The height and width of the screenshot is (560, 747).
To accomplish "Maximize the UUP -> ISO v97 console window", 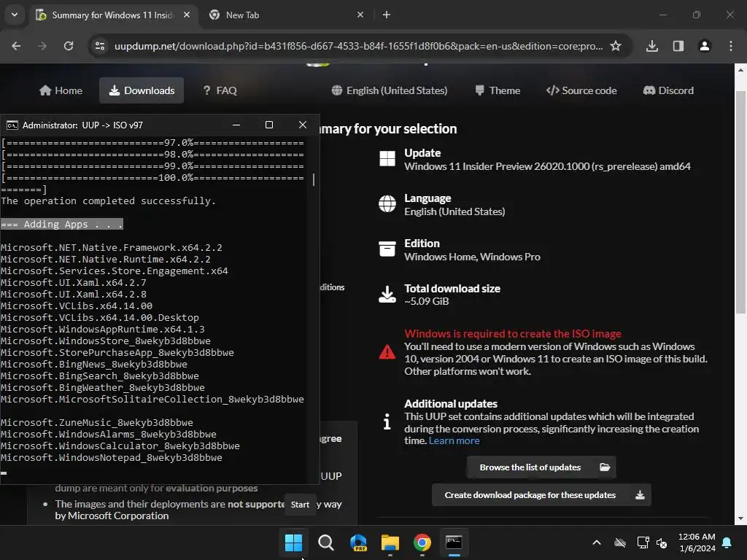I will pos(269,125).
